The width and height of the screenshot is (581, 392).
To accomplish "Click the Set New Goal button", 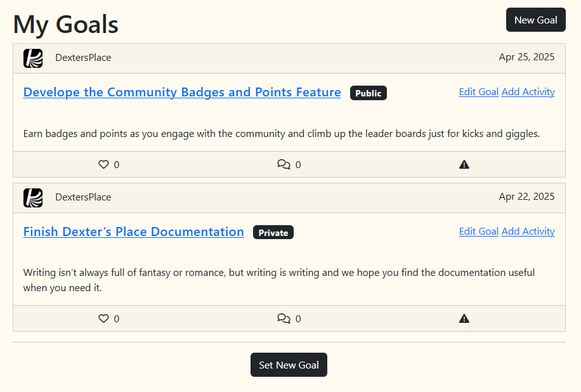I will pyautogui.click(x=289, y=365).
